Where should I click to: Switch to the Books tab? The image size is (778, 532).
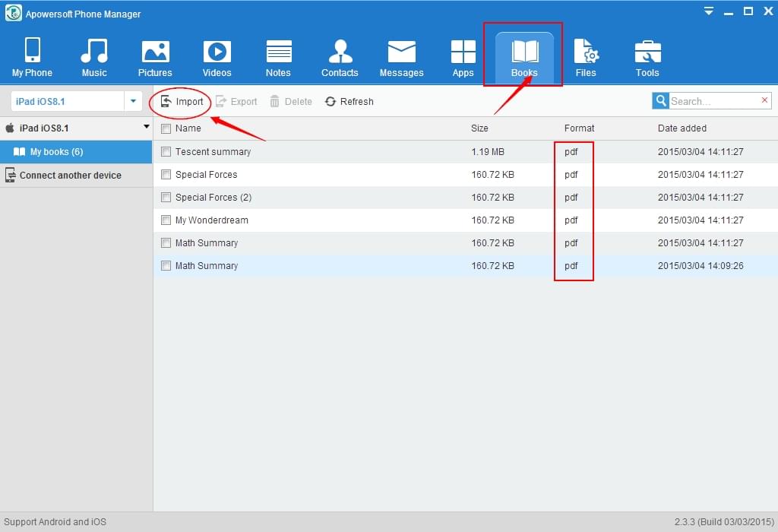(523, 56)
